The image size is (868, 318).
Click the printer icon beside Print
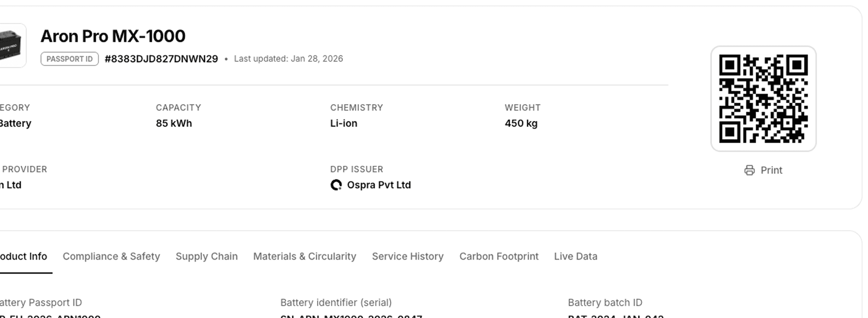point(749,170)
